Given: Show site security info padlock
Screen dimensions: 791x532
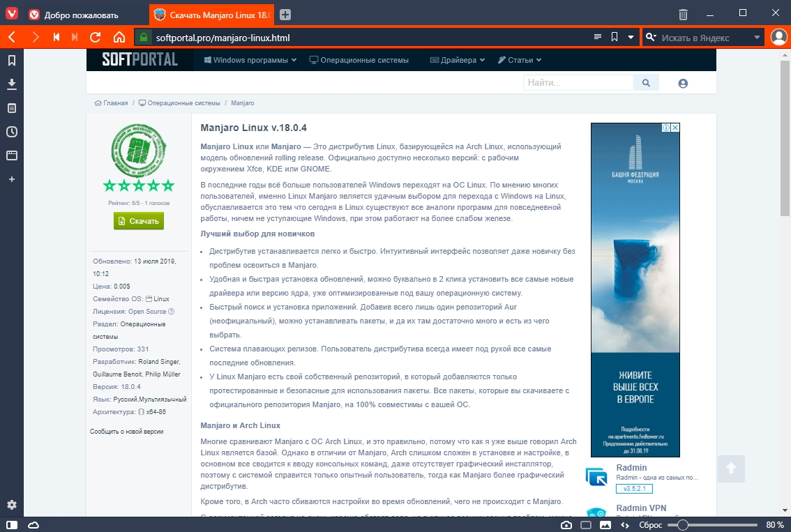Looking at the screenshot, I should click(144, 38).
